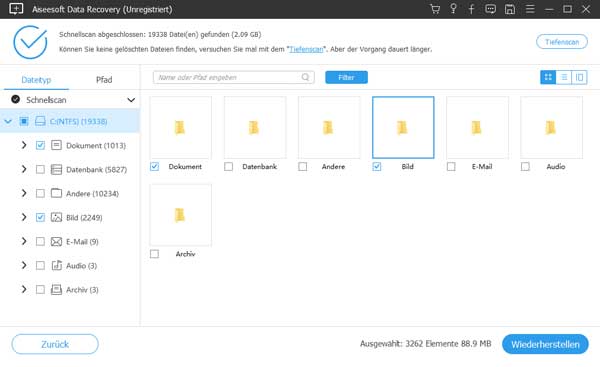600x367 pixels.
Task: Check Datenbank (5827) in the tree
Action: pos(40,169)
